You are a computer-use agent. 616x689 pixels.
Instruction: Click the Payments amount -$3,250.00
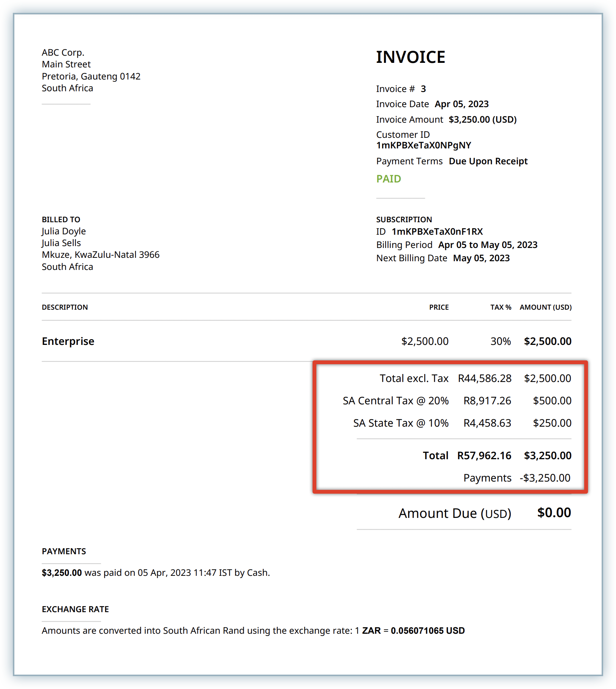click(545, 478)
